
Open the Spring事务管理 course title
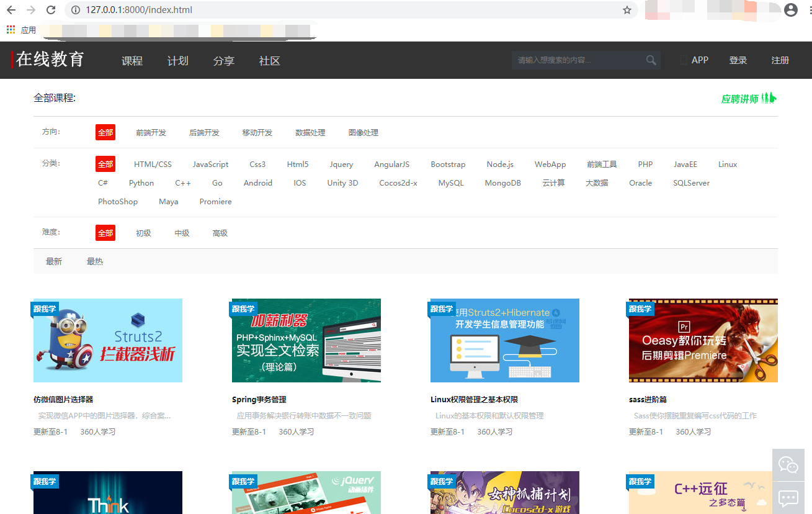pyautogui.click(x=259, y=400)
